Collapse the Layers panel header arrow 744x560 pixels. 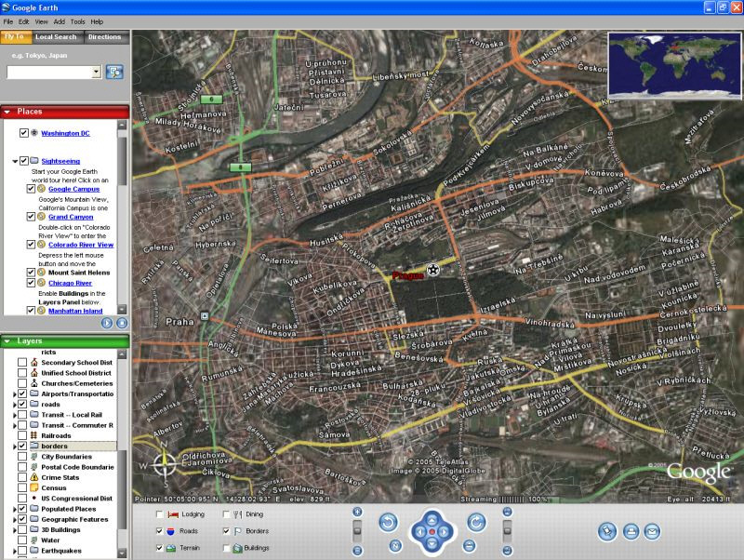point(7,341)
